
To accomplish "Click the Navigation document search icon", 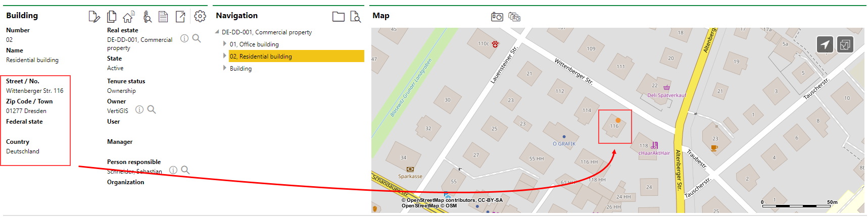I will [x=356, y=17].
